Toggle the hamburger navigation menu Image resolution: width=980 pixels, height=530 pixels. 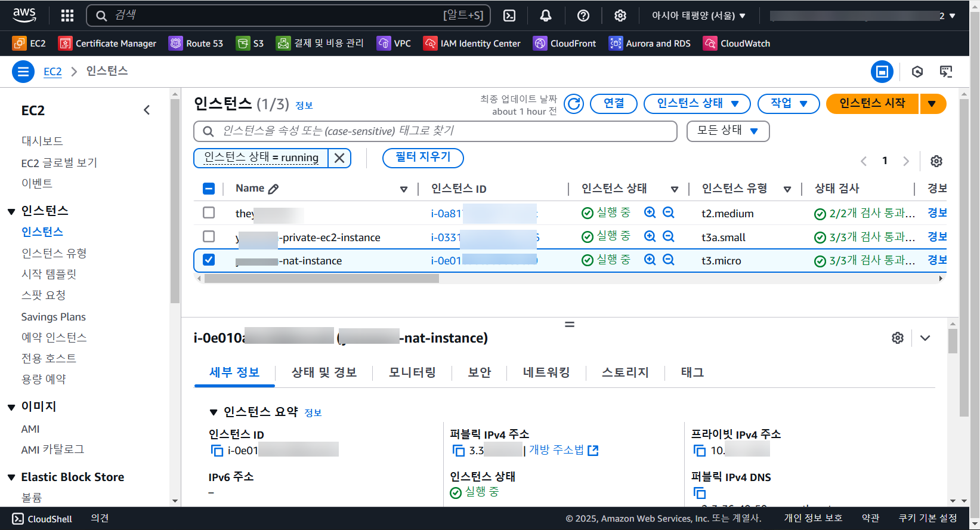(23, 72)
